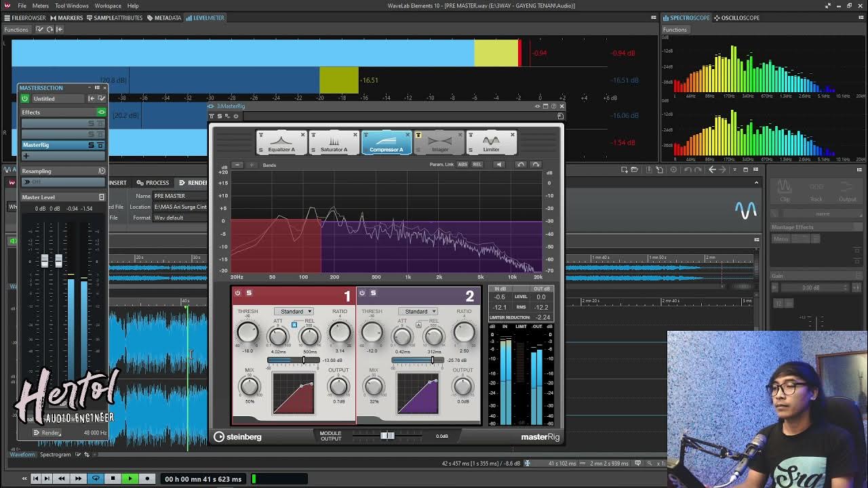Viewport: 868px width, 488px height.
Task: Solo the Saturator A module
Action: tap(313, 150)
